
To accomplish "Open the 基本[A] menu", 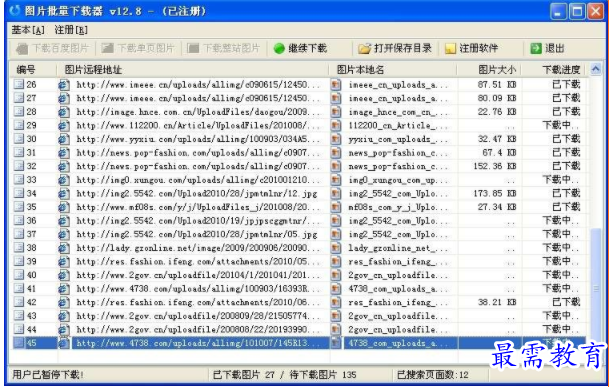I will [28, 30].
